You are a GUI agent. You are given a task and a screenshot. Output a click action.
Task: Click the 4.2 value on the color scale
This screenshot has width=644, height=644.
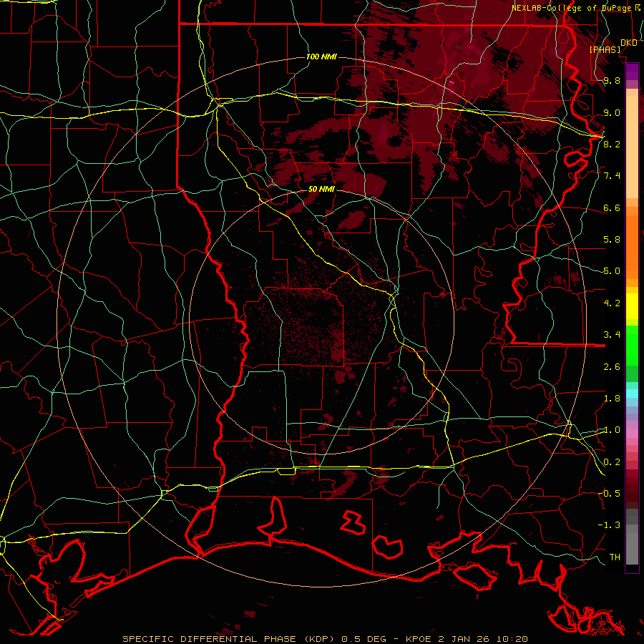click(612, 303)
